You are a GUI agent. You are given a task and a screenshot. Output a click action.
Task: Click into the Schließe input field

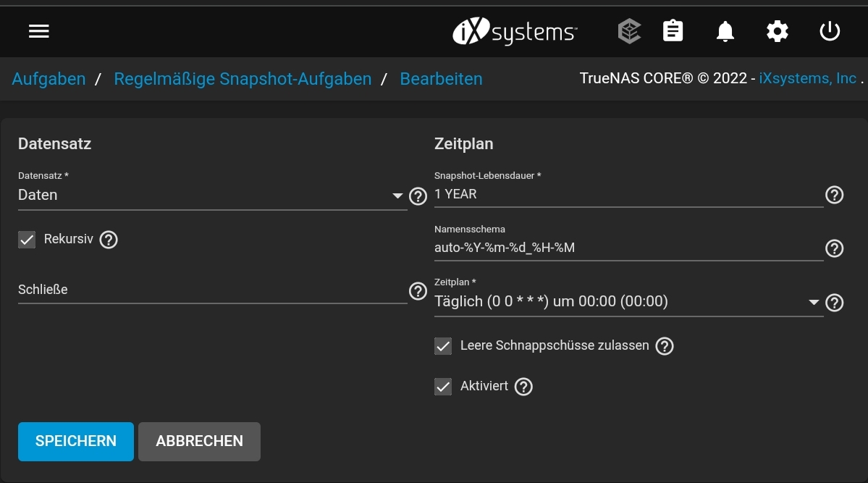[x=213, y=290]
